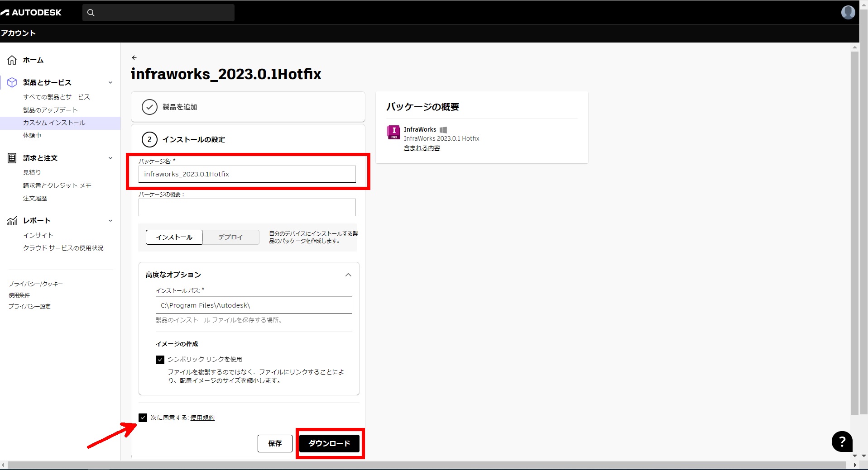868x470 pixels.
Task: Open すべての製品とサービス
Action: click(x=57, y=97)
